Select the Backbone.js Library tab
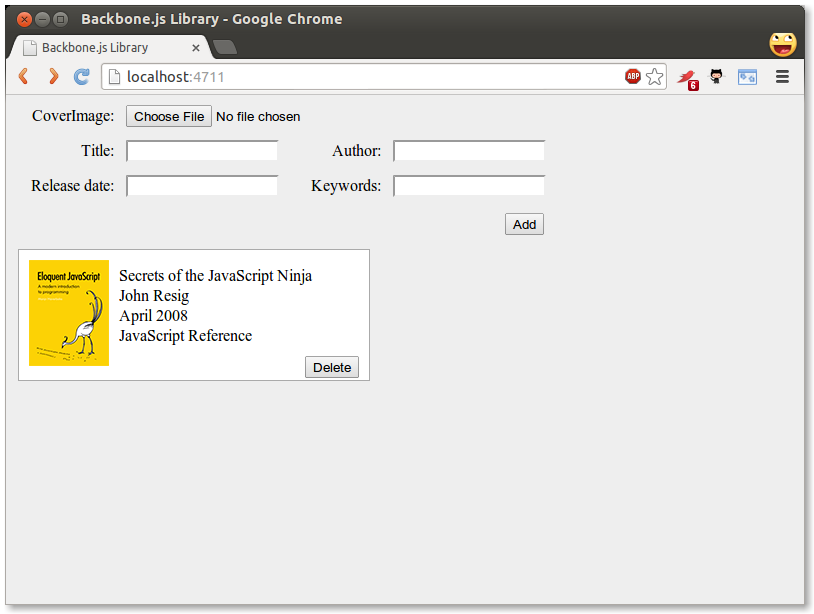The height and width of the screenshot is (614, 814). click(x=100, y=48)
